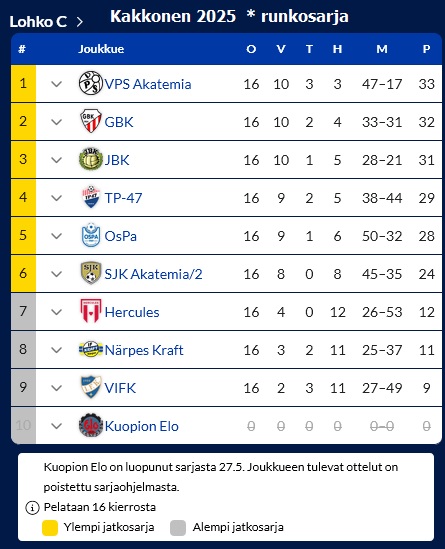Viewport: 445px width, 549px height.
Task: Click the yellow Ylempi jatkosarja swatch
Action: (50, 528)
